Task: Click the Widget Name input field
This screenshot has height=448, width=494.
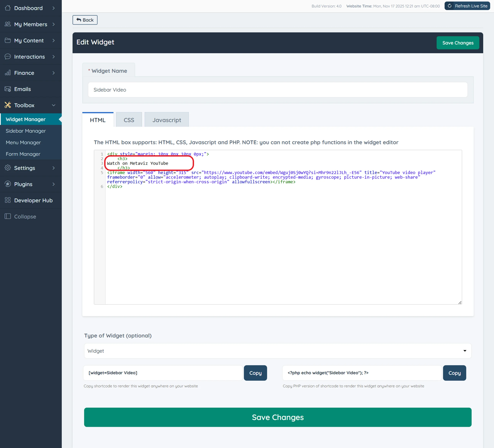Action: (x=277, y=90)
